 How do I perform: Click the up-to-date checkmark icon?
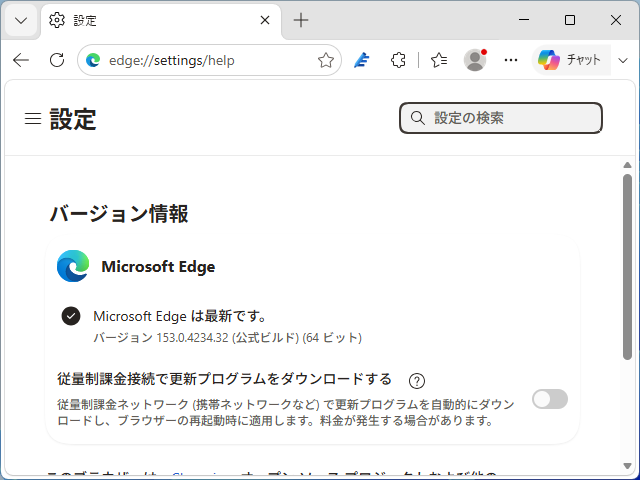(x=71, y=316)
